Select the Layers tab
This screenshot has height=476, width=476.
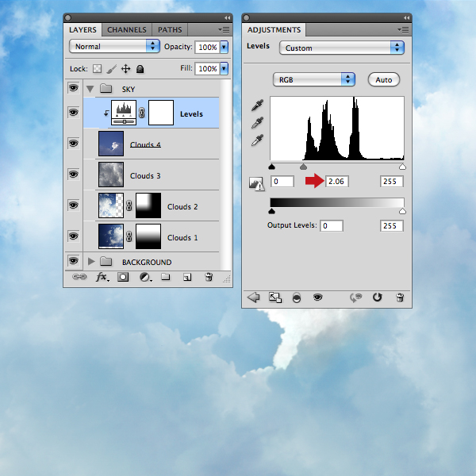83,30
